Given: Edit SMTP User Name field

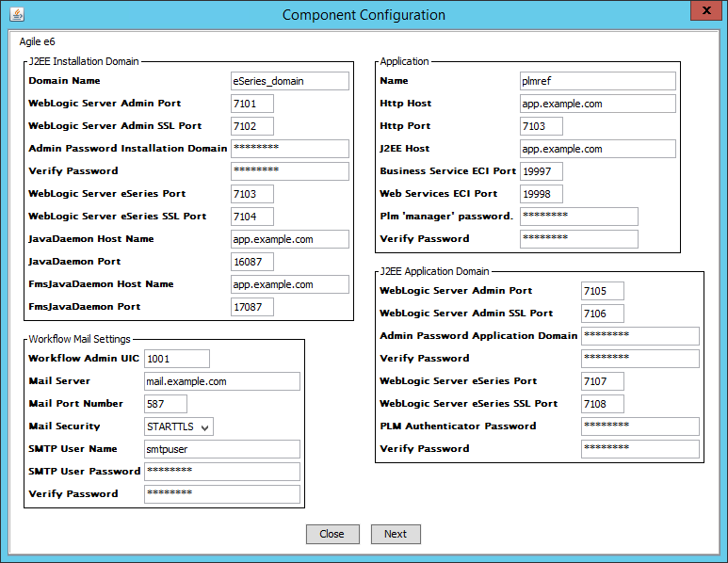Looking at the screenshot, I should coord(222,449).
